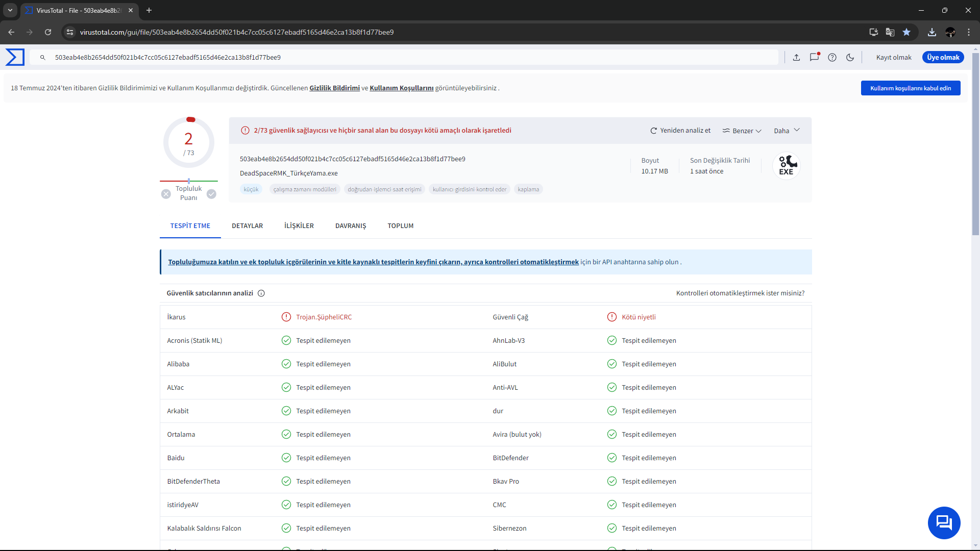980x551 pixels.
Task: Switch to the DETAYLAR tab
Action: click(x=247, y=226)
